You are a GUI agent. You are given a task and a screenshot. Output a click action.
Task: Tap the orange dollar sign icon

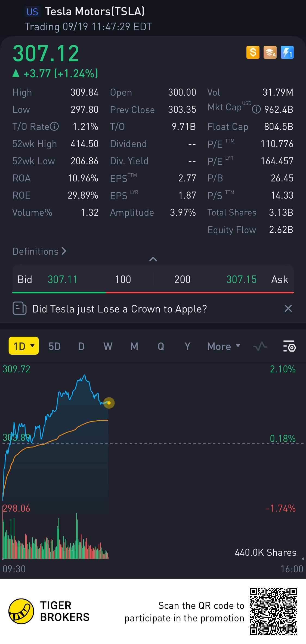[x=253, y=52]
